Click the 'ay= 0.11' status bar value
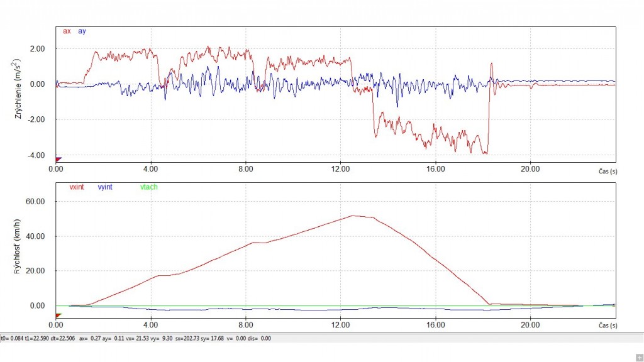 point(113,339)
